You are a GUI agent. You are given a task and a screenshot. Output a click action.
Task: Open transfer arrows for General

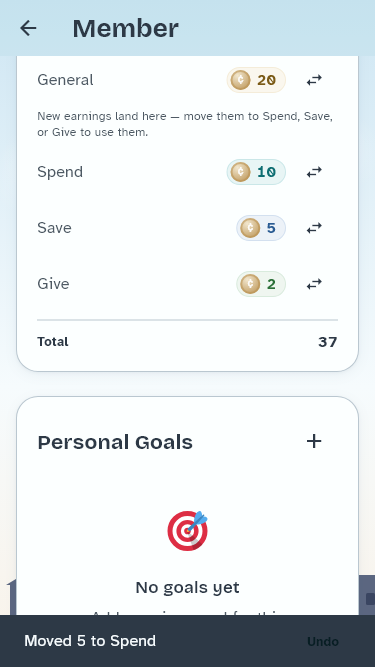[x=314, y=80]
